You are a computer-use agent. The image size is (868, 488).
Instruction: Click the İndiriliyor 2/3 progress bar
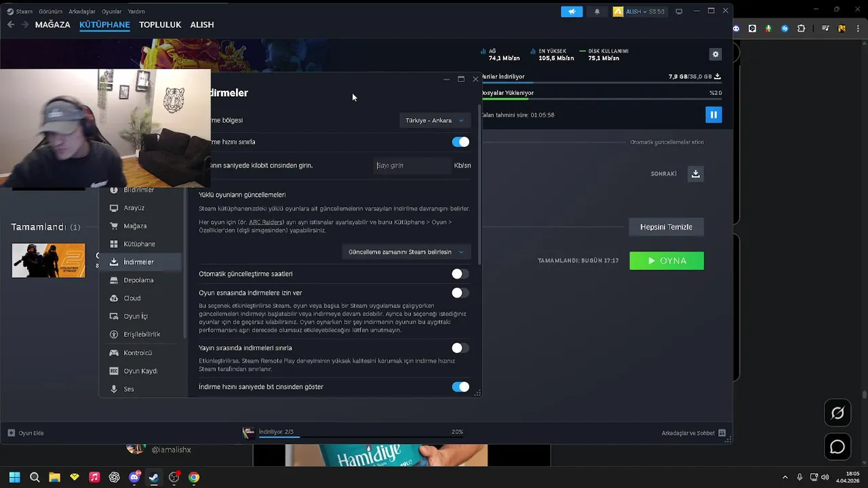pos(361,437)
